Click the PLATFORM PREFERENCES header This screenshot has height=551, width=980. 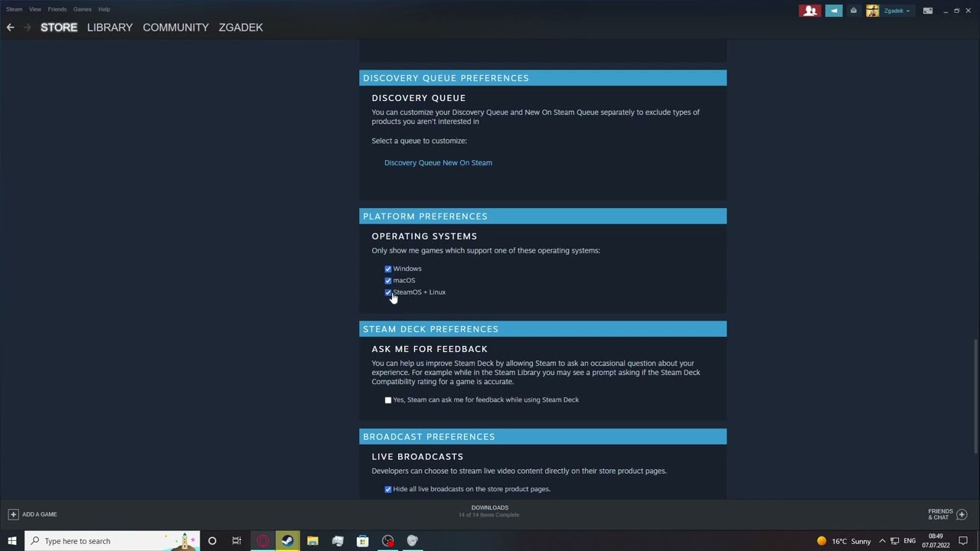543,217
